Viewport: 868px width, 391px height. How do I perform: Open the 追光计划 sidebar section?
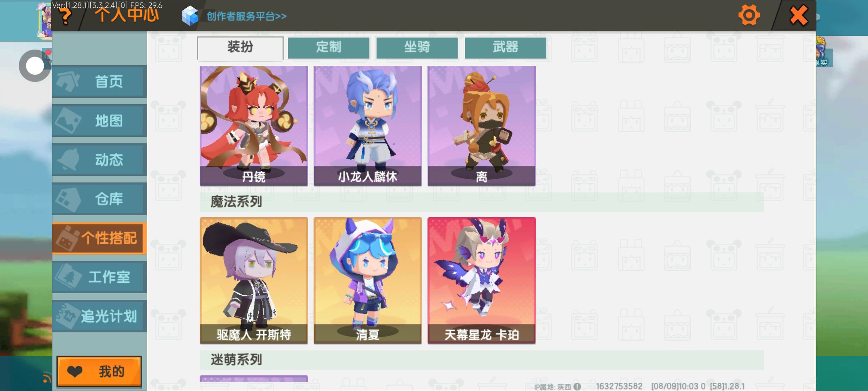pyautogui.click(x=99, y=316)
